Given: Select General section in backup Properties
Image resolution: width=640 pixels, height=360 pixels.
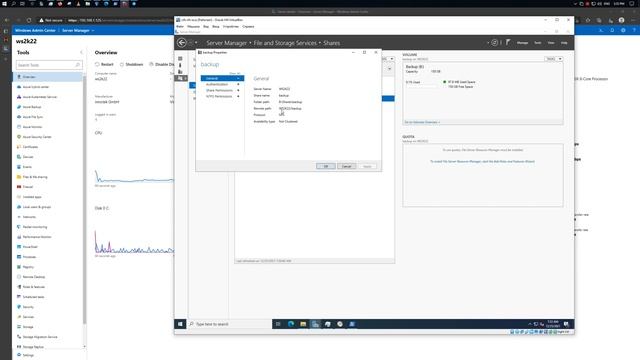Looking at the screenshot, I should click(222, 78).
